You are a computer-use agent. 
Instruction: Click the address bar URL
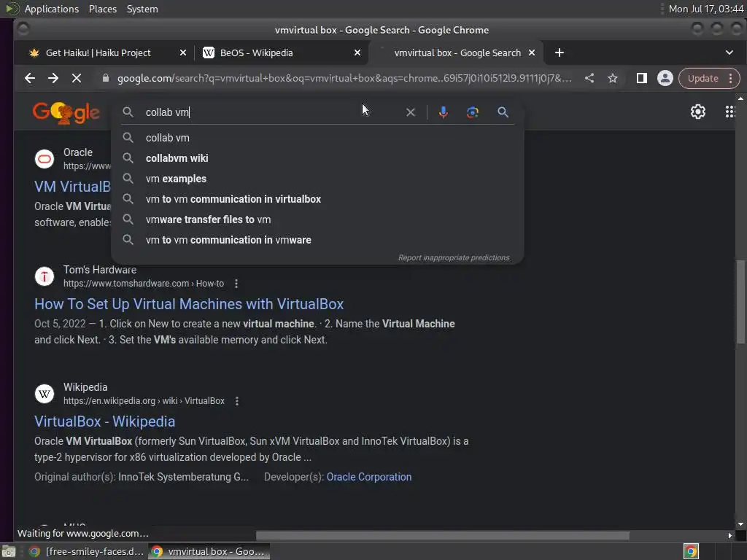point(344,78)
